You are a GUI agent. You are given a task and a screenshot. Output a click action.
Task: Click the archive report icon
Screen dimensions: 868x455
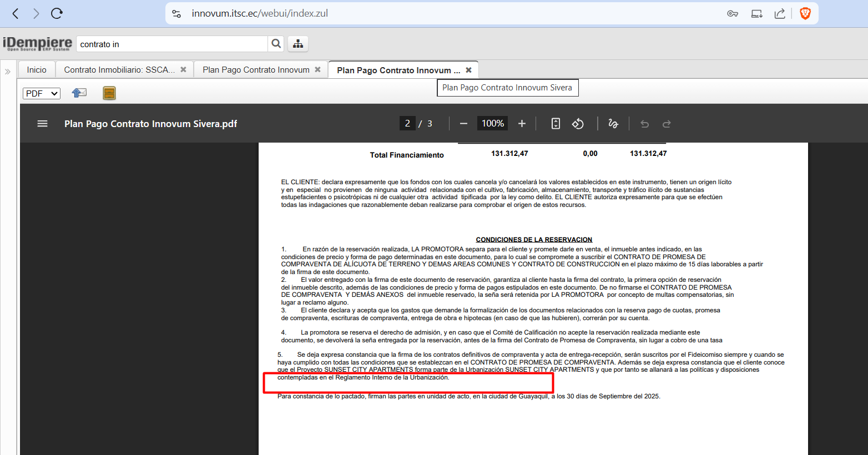pyautogui.click(x=109, y=93)
